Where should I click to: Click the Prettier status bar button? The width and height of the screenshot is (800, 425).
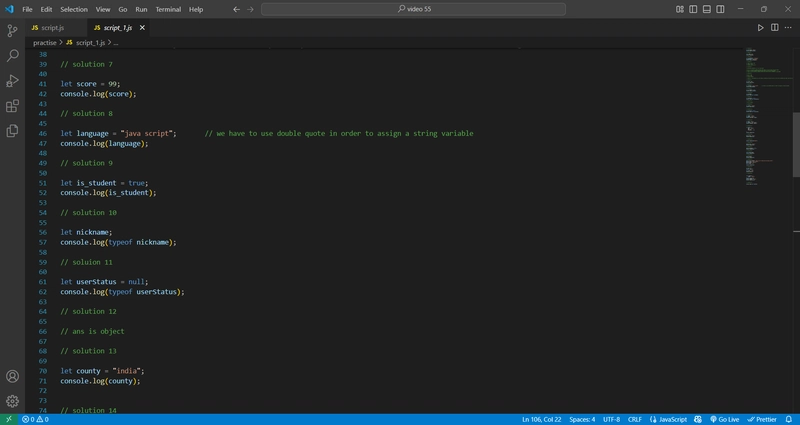click(x=762, y=419)
